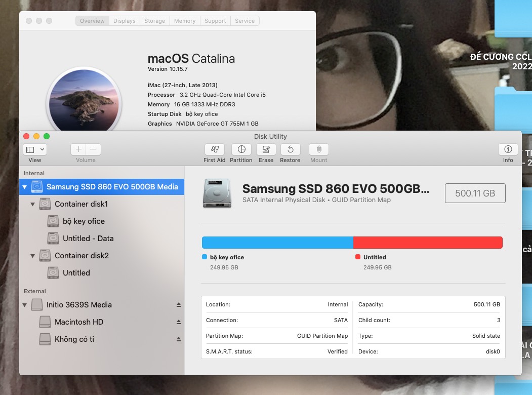Toggle the sidebar View icon
532x395 pixels.
(x=30, y=149)
